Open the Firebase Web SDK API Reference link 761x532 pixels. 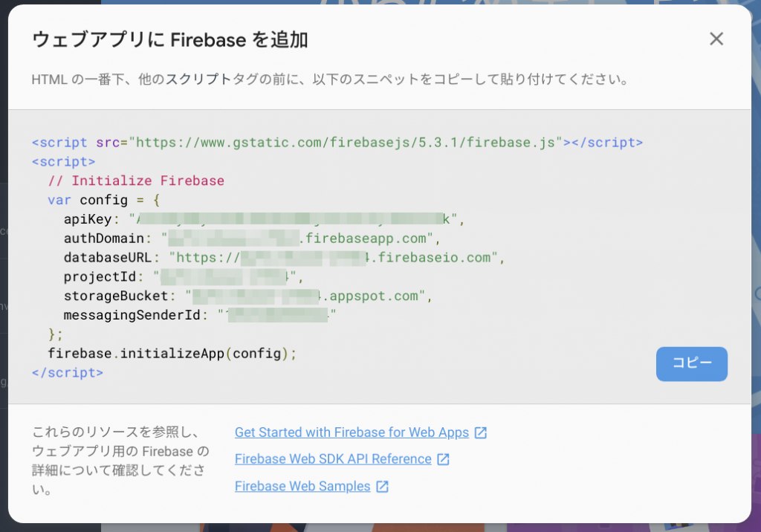[x=331, y=458]
